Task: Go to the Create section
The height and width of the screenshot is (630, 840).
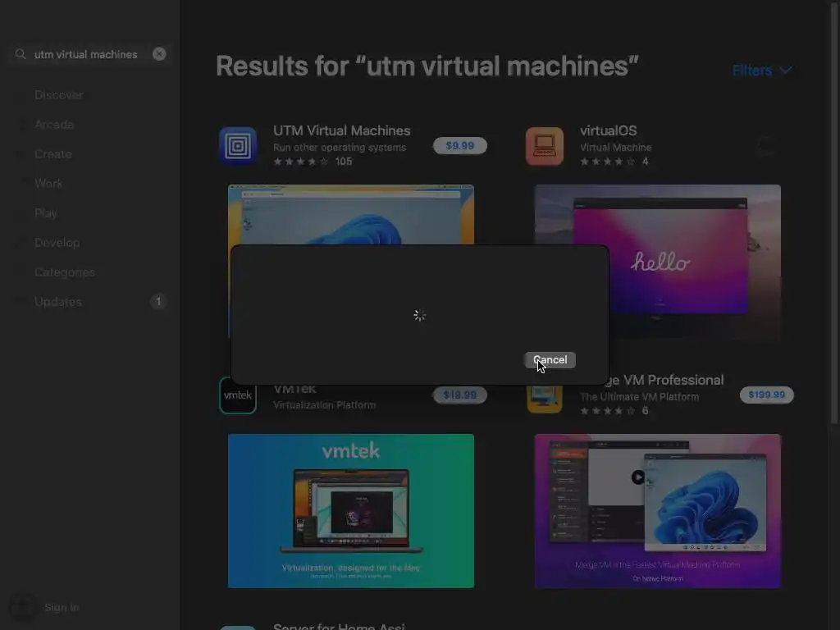Action: coord(53,154)
